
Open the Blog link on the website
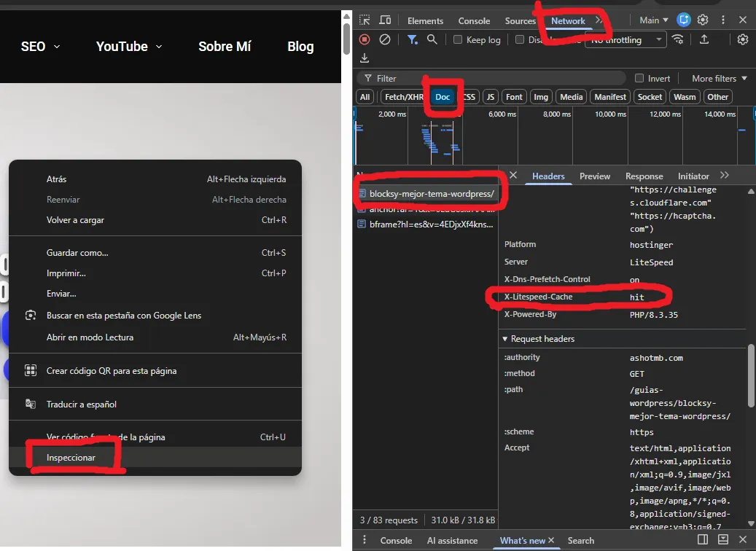tap(300, 46)
